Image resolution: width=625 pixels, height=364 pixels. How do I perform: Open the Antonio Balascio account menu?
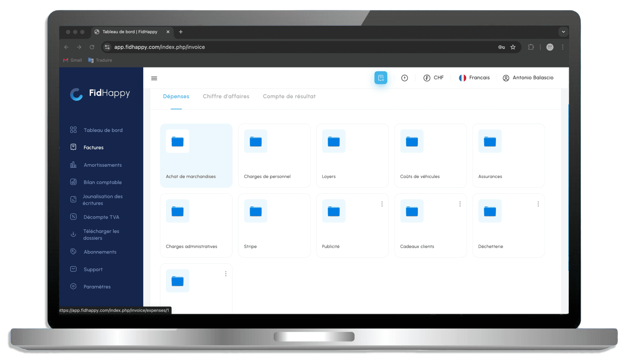[528, 78]
